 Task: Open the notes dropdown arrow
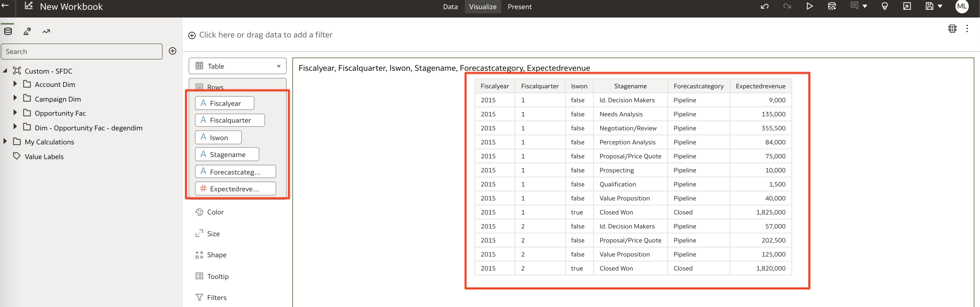click(x=865, y=6)
